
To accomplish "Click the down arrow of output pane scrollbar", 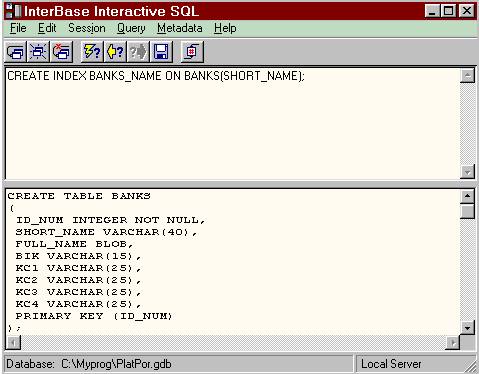I will click(x=467, y=328).
